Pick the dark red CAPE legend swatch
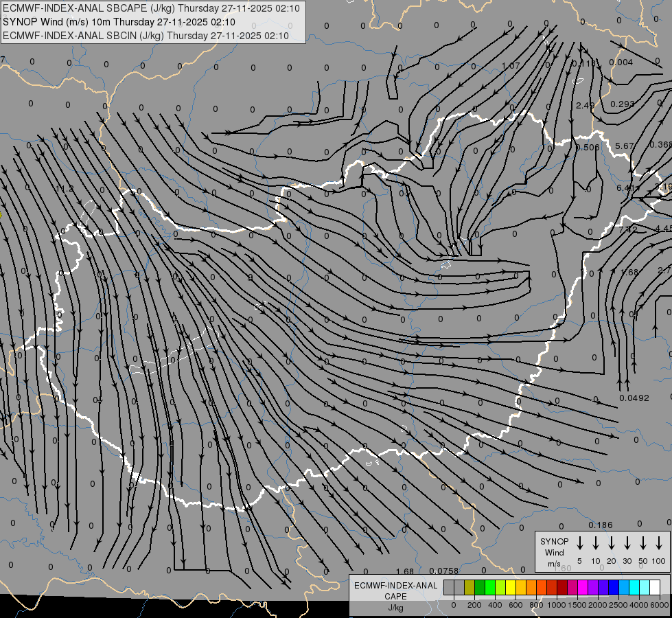 point(562,587)
